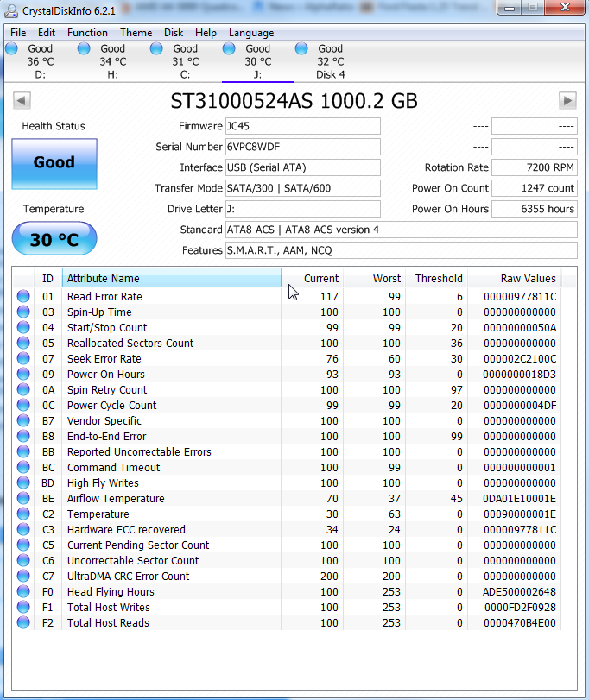Open the Language menu
Screen dimensions: 589x700
(251, 33)
